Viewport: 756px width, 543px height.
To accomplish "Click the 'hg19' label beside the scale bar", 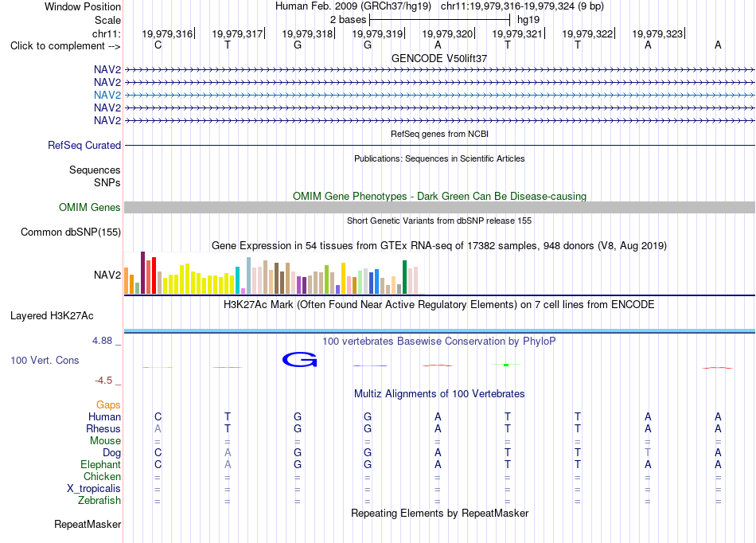I will point(528,20).
